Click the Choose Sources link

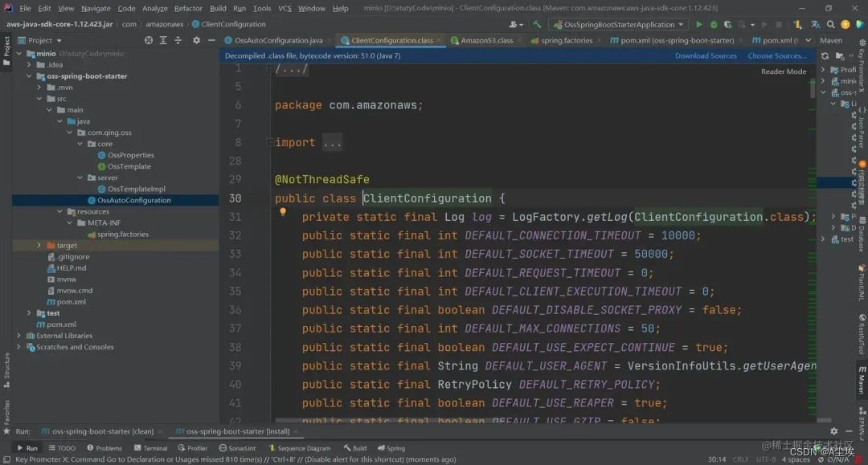coord(776,56)
